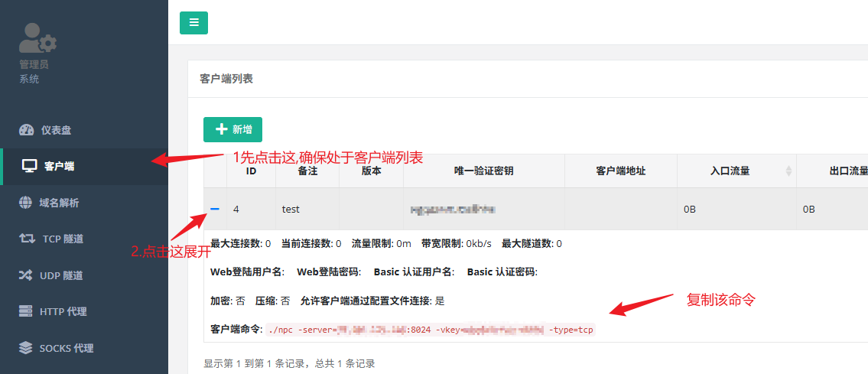
Task: Open the 域名解析 menu item
Action: (84, 203)
